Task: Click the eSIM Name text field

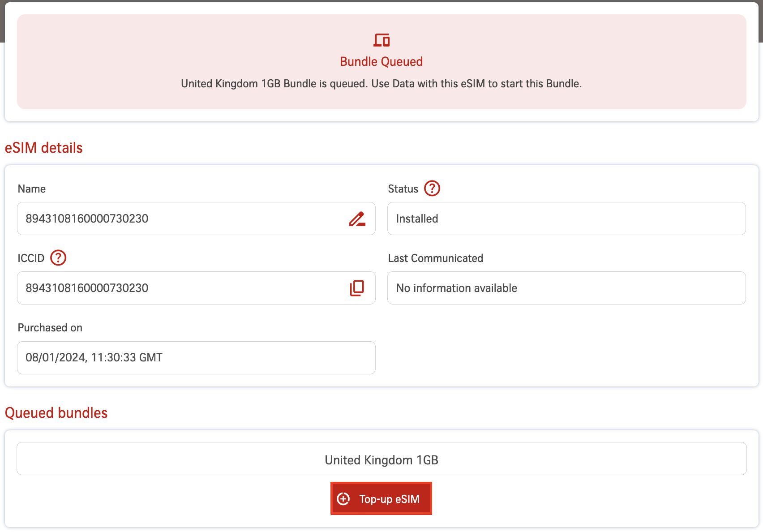Action: 179,219
